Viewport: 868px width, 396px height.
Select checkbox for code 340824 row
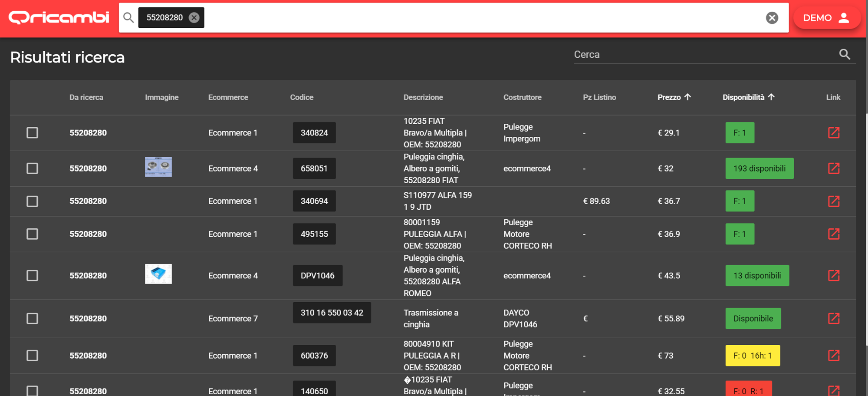pyautogui.click(x=32, y=132)
